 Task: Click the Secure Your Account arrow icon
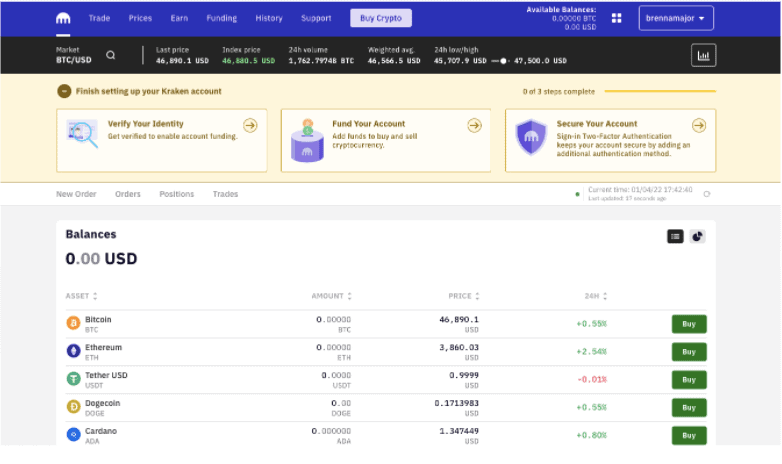tap(699, 125)
